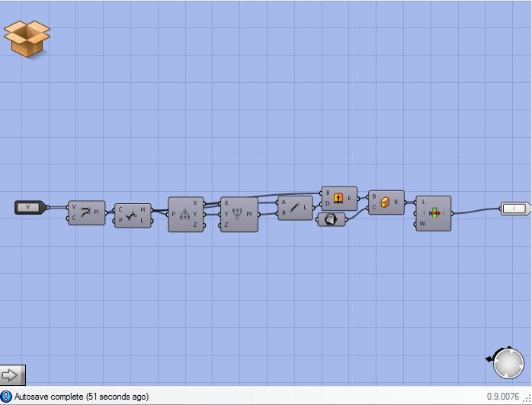Screen dimensions: 532x405
Task: Click the cardboard box cluster icon
Action: tap(27, 37)
